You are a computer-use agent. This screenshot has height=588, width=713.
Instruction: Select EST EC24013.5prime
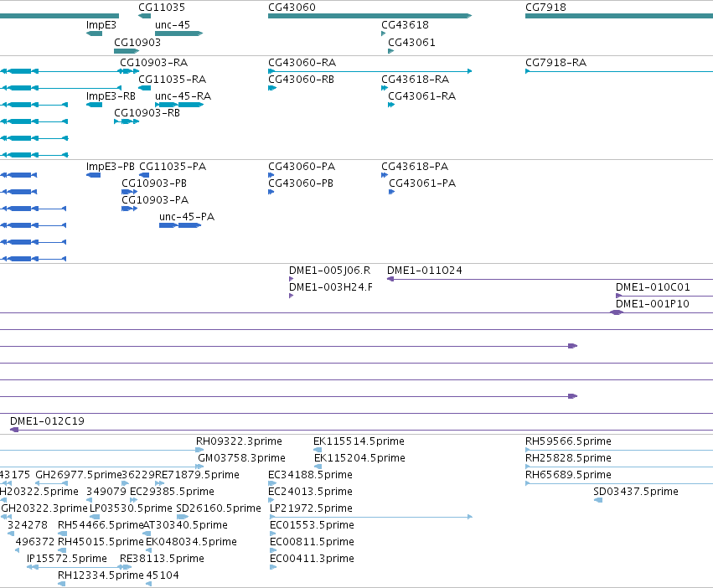coord(310,492)
